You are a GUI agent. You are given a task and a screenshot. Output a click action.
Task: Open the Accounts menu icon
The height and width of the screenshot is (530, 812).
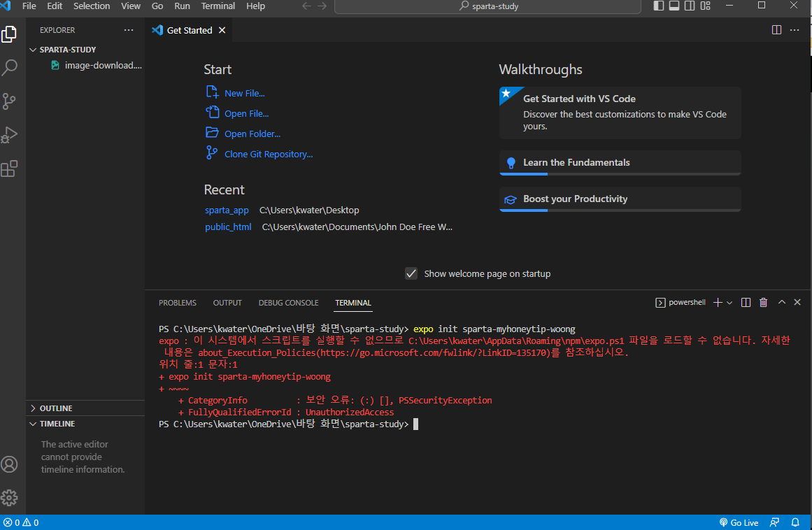click(9, 464)
